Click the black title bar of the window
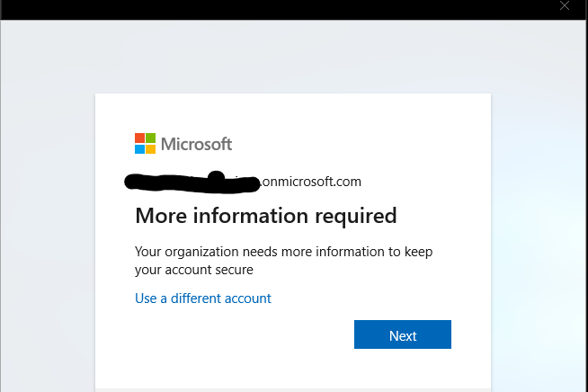588x392 pixels. (x=270, y=9)
